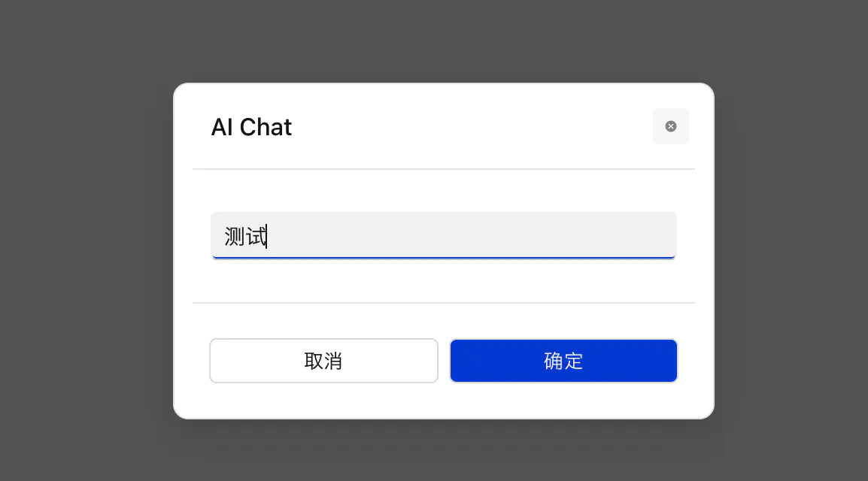This screenshot has width=868, height=481.
Task: Confirm the input with blue 确定 button
Action: point(563,361)
